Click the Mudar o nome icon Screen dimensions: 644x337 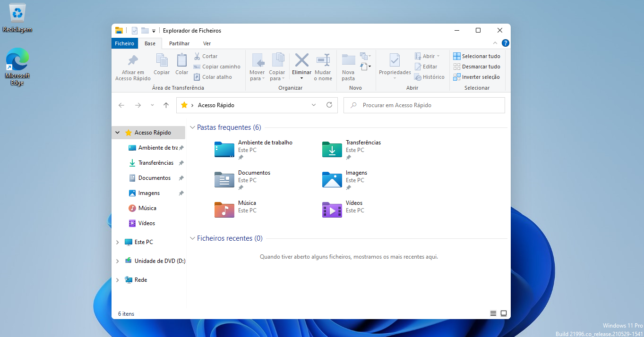point(323,60)
